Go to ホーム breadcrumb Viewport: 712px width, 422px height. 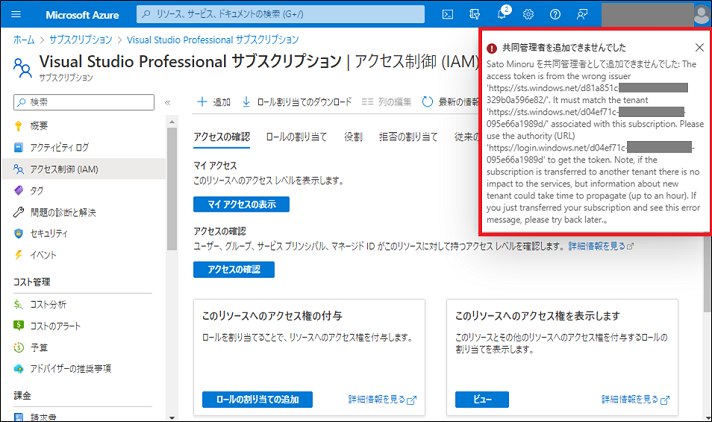point(24,40)
